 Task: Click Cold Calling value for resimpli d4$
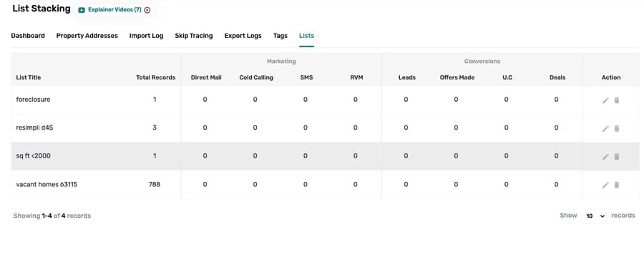point(255,128)
